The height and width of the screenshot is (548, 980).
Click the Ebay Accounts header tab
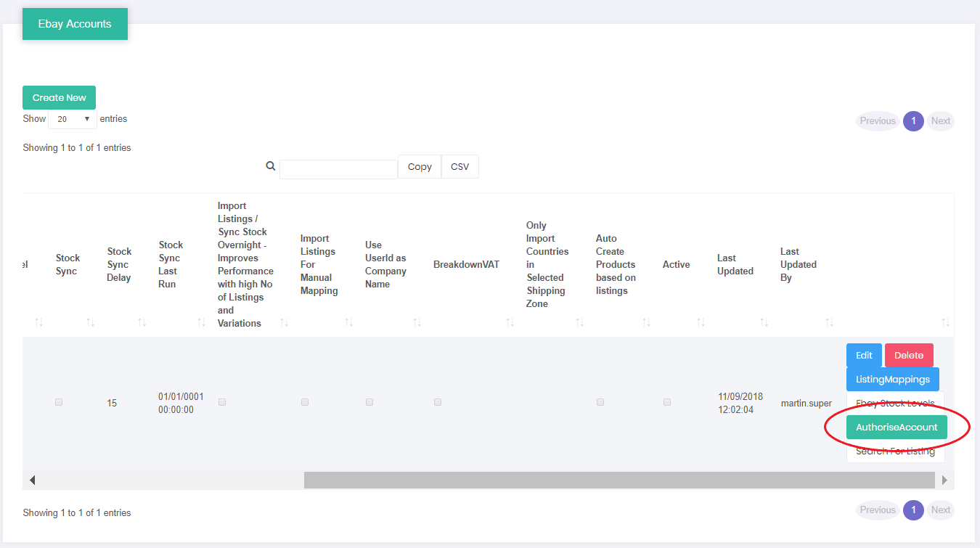[x=75, y=24]
